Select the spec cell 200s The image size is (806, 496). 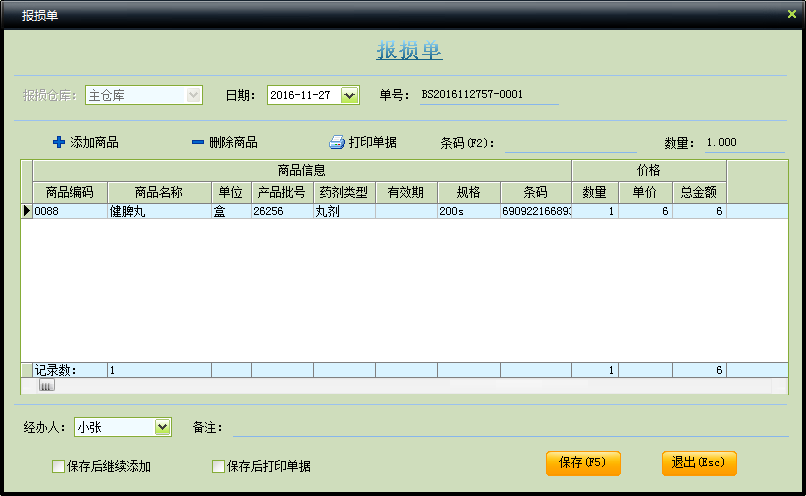(x=469, y=211)
